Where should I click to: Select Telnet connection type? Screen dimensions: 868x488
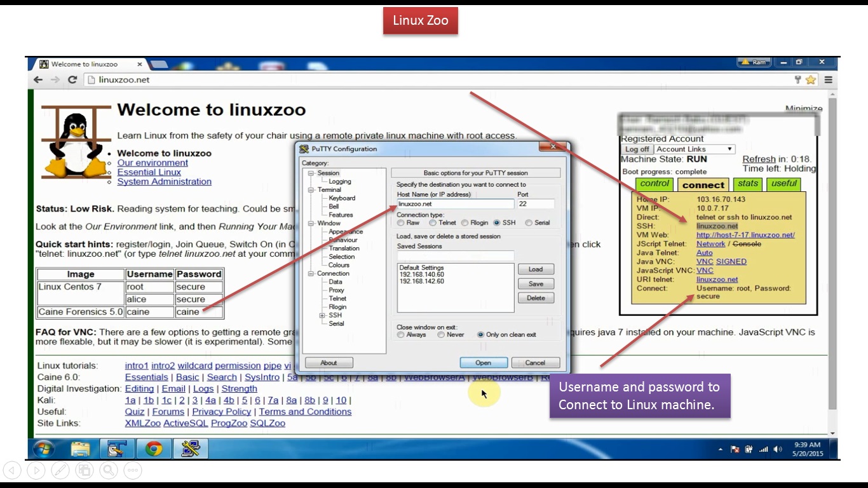pos(433,223)
